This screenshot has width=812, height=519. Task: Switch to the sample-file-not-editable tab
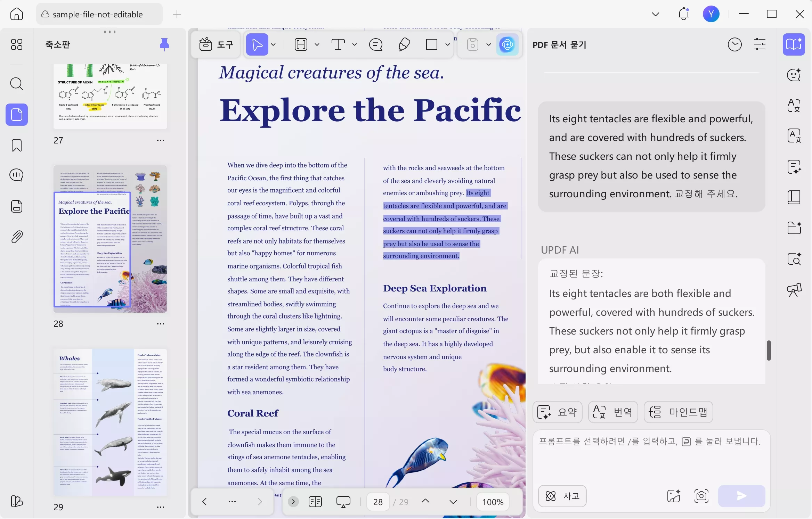click(x=99, y=14)
